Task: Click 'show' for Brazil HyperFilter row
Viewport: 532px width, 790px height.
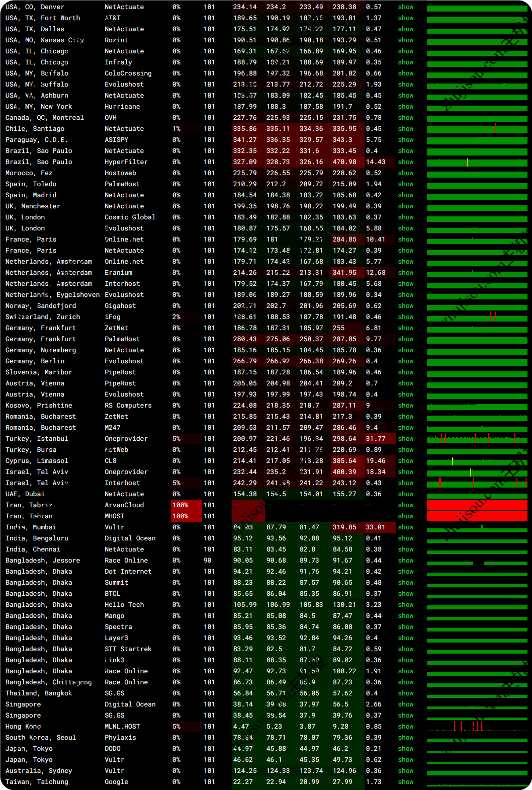Action: (405, 162)
